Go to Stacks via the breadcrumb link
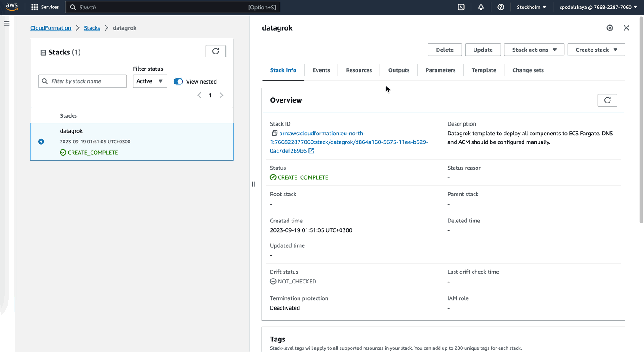The width and height of the screenshot is (644, 352). tap(92, 27)
